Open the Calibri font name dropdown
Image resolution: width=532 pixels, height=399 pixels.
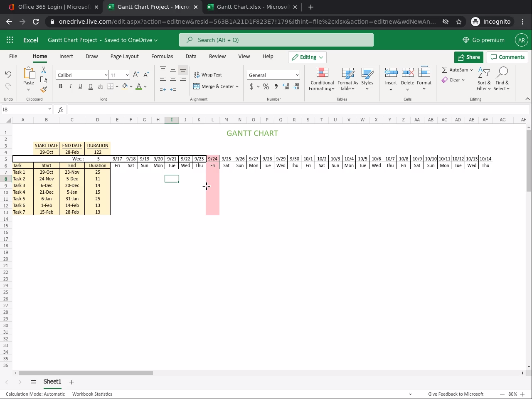point(106,75)
